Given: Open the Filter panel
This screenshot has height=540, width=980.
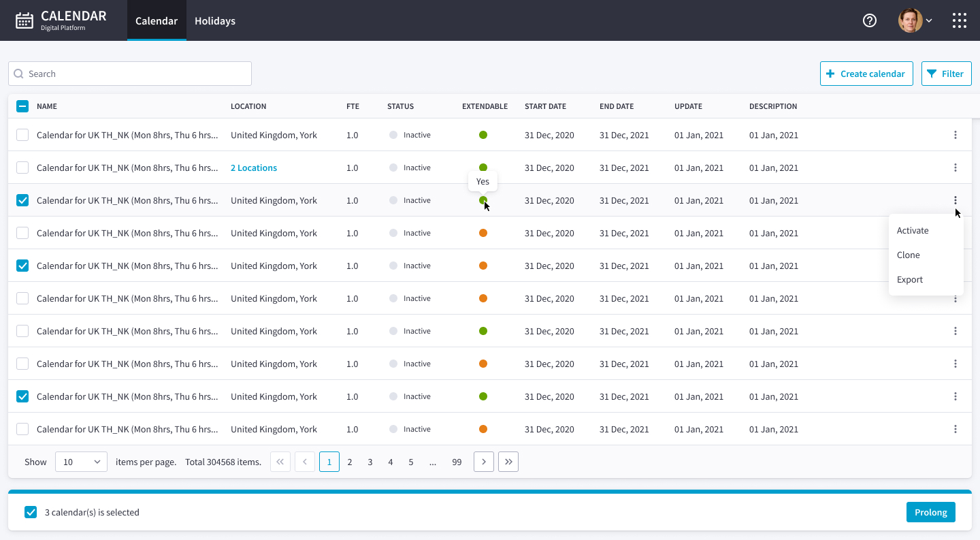Looking at the screenshot, I should coord(946,74).
